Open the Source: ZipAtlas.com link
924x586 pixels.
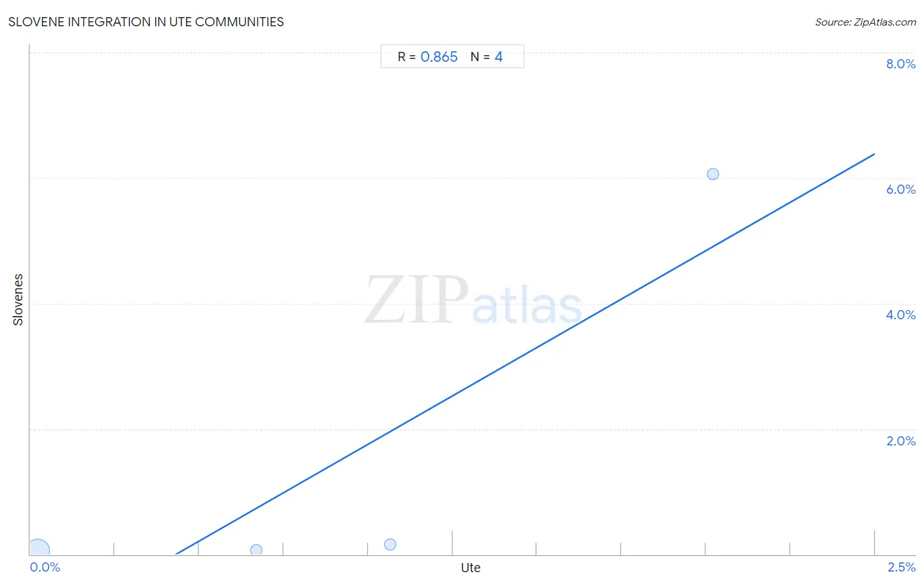866,22
